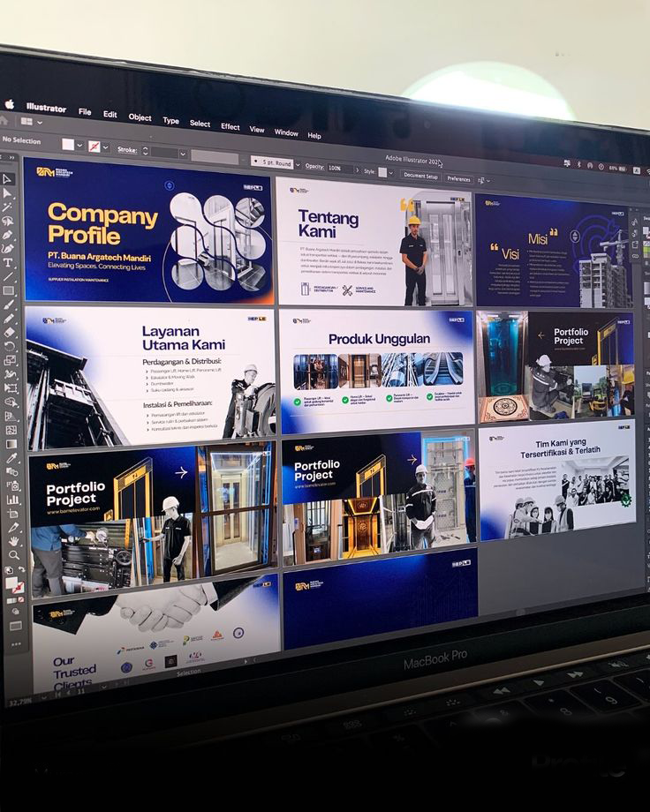
Task: Select the Direct Selection tool
Action: (7, 193)
